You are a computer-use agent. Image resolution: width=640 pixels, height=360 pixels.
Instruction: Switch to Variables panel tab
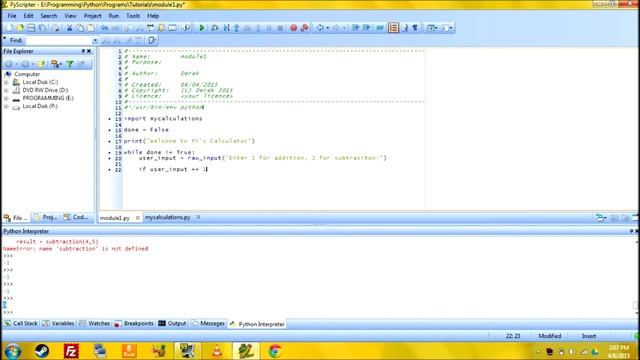tap(58, 324)
